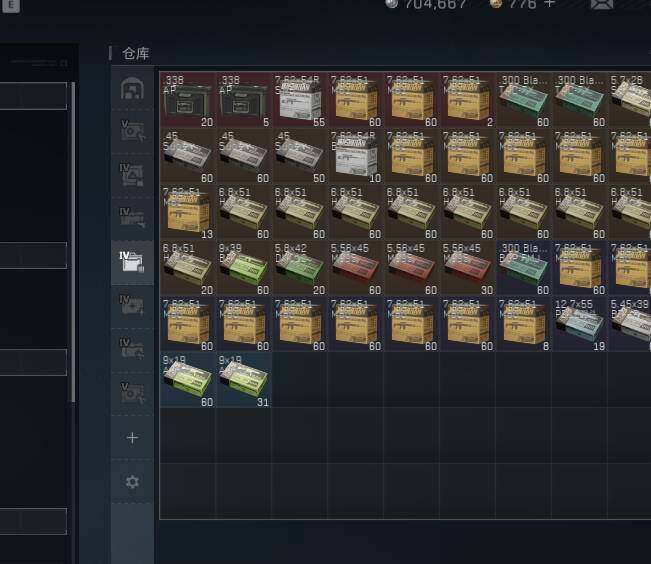651x564 pixels.
Task: Select the V-tier case tab below the main storage icon
Action: (132, 132)
